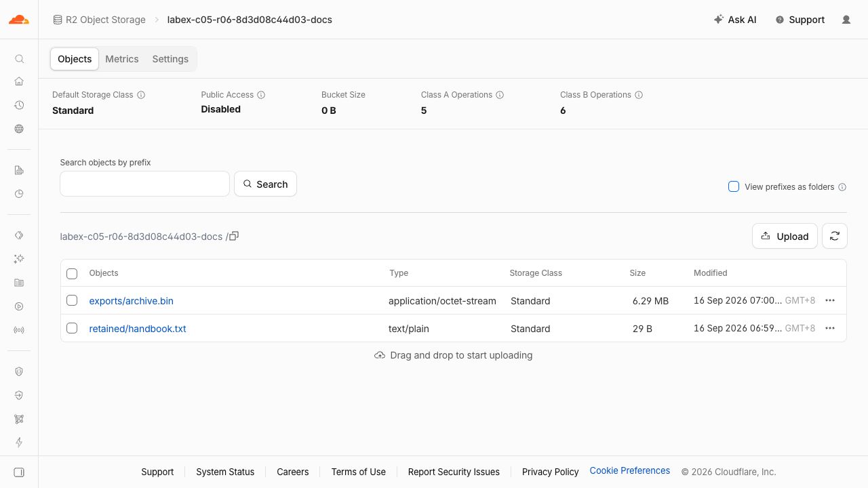Viewport: 868px width, 488px height.
Task: Click the 16 Sep 2026 06:59 modified date
Action: pyautogui.click(x=738, y=328)
